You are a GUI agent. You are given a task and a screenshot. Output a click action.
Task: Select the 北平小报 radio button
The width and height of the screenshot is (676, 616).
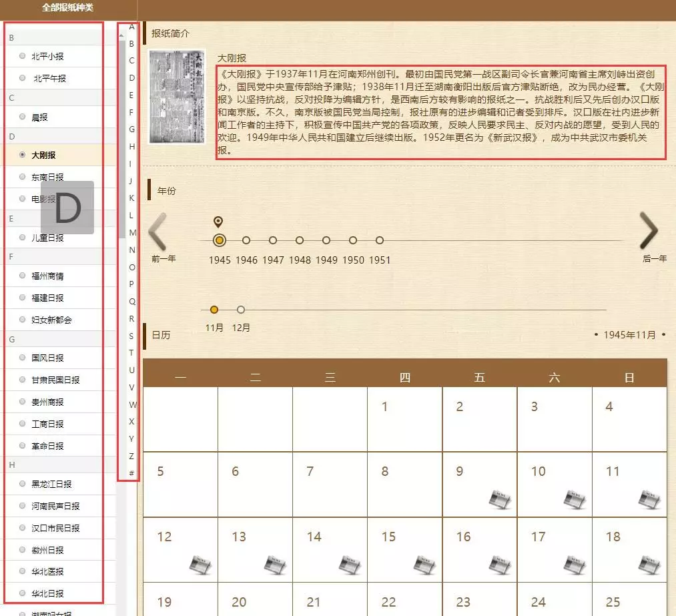23,57
